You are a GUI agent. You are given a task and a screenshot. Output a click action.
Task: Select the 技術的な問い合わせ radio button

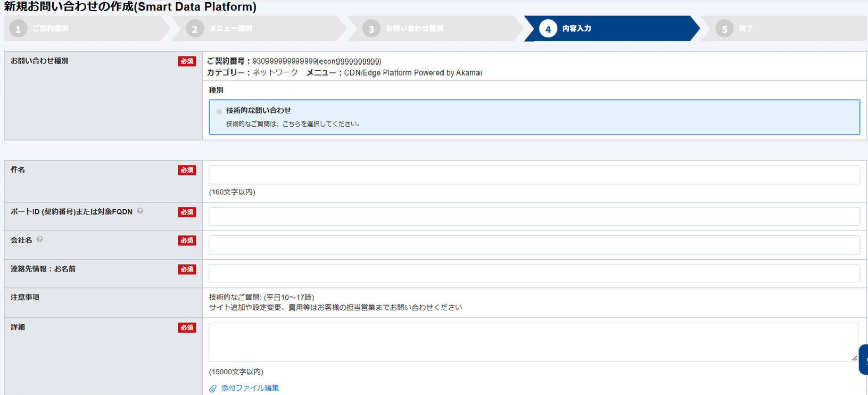[x=219, y=111]
